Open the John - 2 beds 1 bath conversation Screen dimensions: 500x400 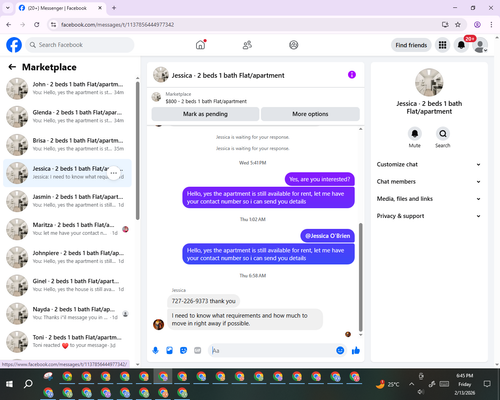67,88
